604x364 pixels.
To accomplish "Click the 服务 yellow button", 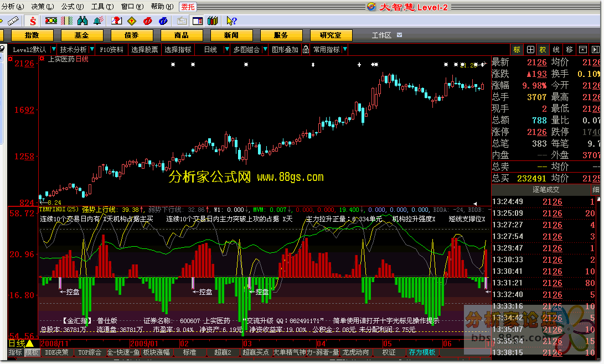I will pyautogui.click(x=281, y=35).
